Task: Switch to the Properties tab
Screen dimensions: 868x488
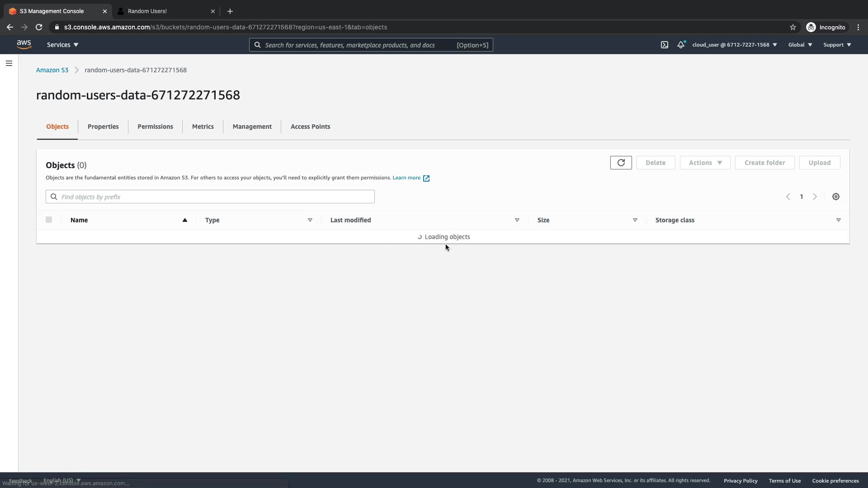Action: (x=103, y=127)
